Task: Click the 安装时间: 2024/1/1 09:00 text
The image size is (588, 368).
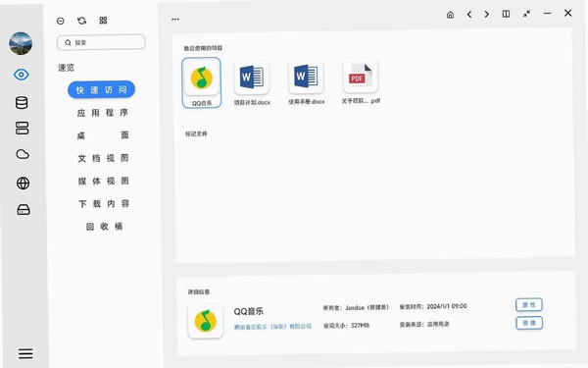Action: 433,306
